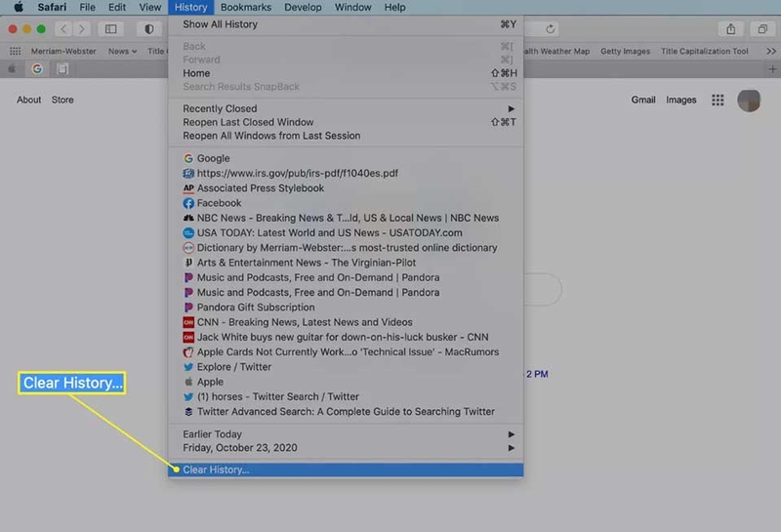Image resolution: width=781 pixels, height=532 pixels.
Task: Click the sidebar toggle icon in toolbar
Action: 110,29
